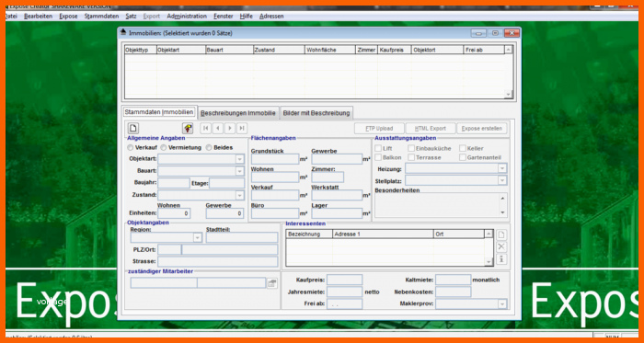Tick the Keller checkbox
The height and width of the screenshot is (343, 644).
point(463,149)
